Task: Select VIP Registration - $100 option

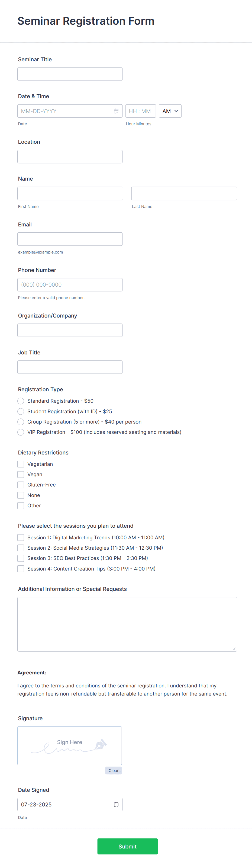Action: (x=21, y=432)
